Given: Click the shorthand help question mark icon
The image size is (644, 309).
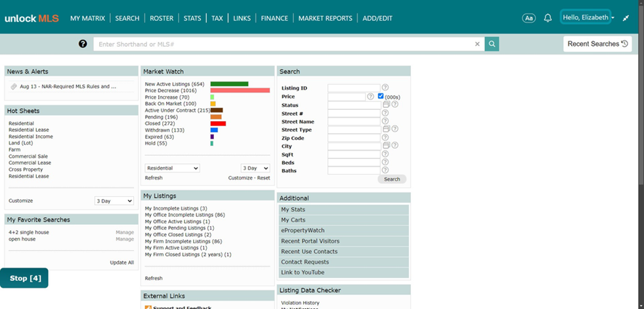Looking at the screenshot, I should pos(83,43).
